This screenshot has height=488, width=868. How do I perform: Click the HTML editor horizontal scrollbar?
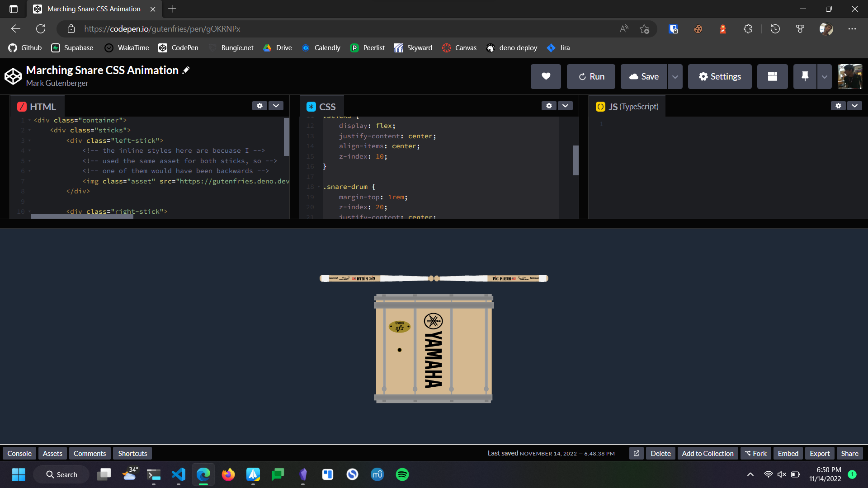(82, 216)
